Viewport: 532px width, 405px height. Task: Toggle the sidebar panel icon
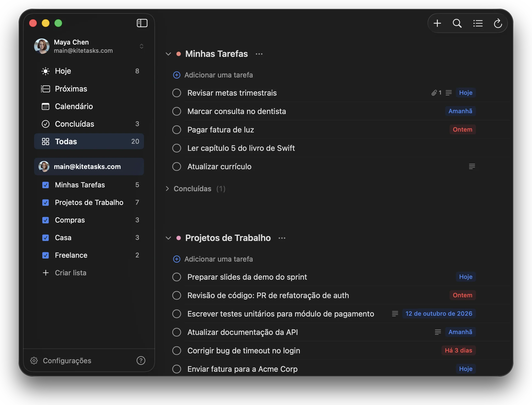tap(142, 23)
